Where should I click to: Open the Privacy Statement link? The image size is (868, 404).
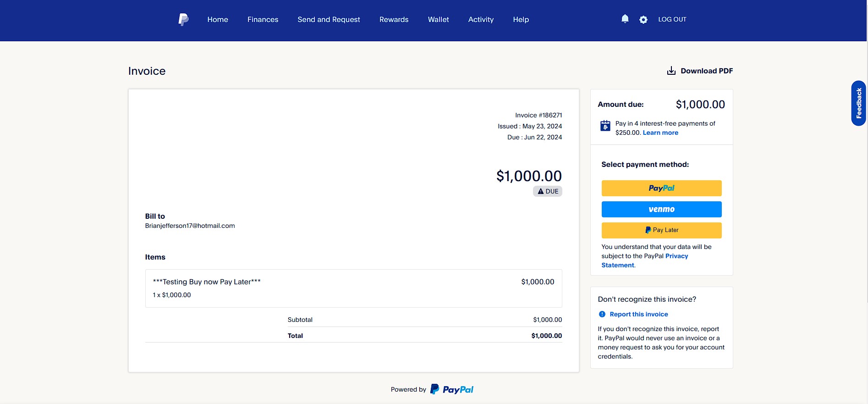pyautogui.click(x=676, y=256)
